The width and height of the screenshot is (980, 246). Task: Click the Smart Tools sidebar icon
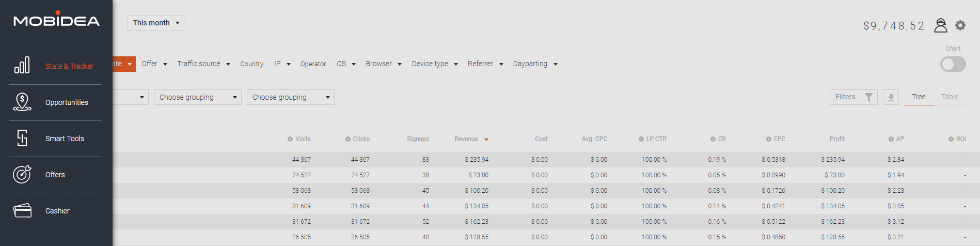pos(22,138)
